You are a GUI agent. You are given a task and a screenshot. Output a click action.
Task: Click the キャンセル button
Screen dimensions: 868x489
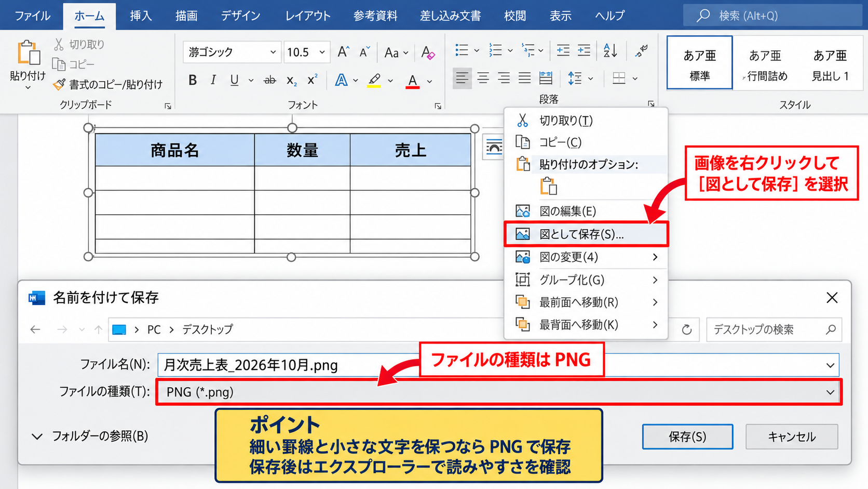tap(792, 437)
